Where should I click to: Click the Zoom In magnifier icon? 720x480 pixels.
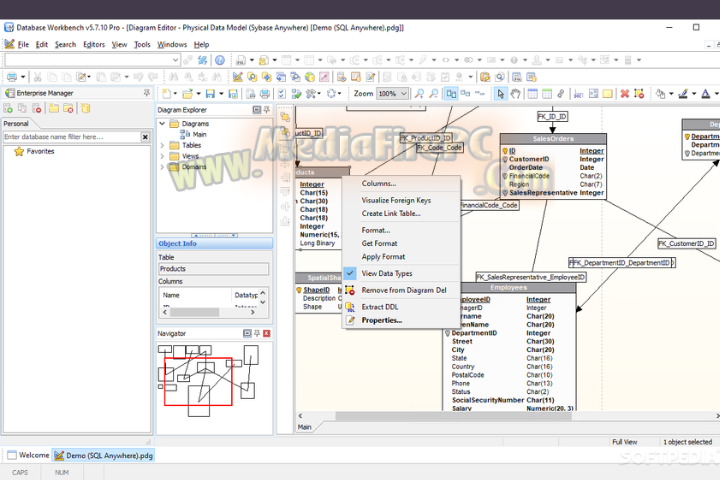coord(419,94)
